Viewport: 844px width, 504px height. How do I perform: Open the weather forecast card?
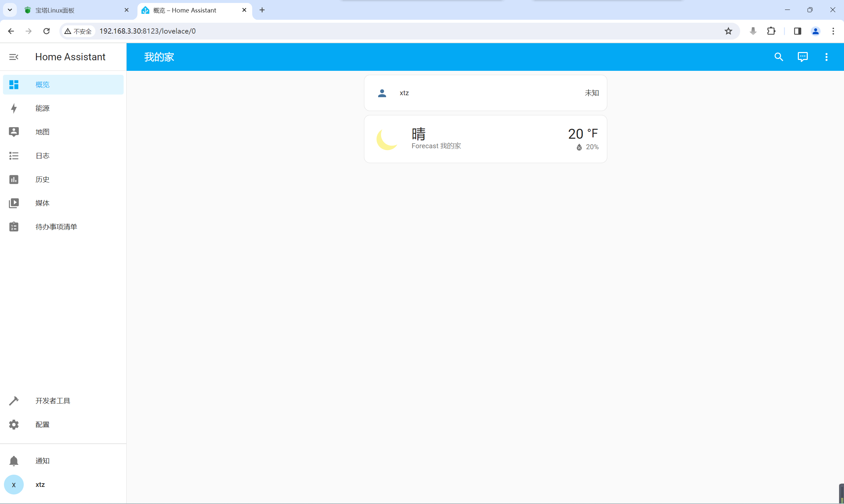(x=485, y=139)
